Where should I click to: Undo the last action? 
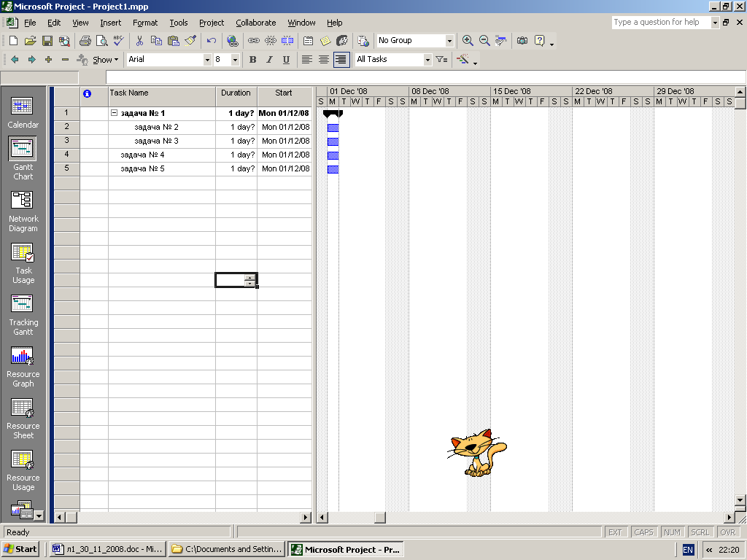pyautogui.click(x=212, y=41)
